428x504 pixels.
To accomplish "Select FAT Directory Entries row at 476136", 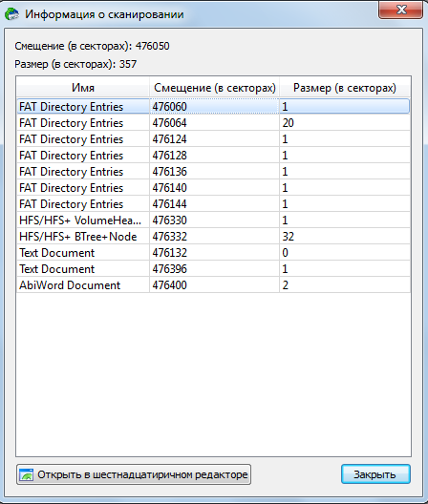I will [213, 172].
